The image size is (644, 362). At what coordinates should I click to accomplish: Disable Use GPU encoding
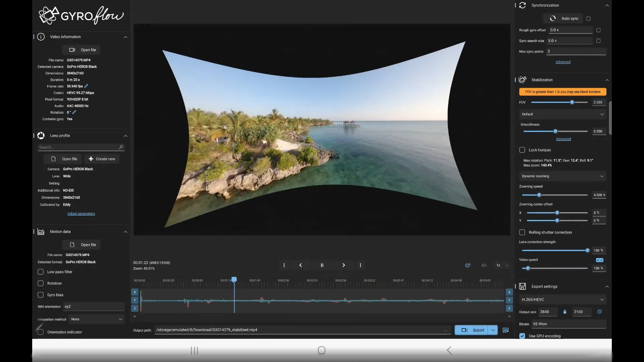522,336
